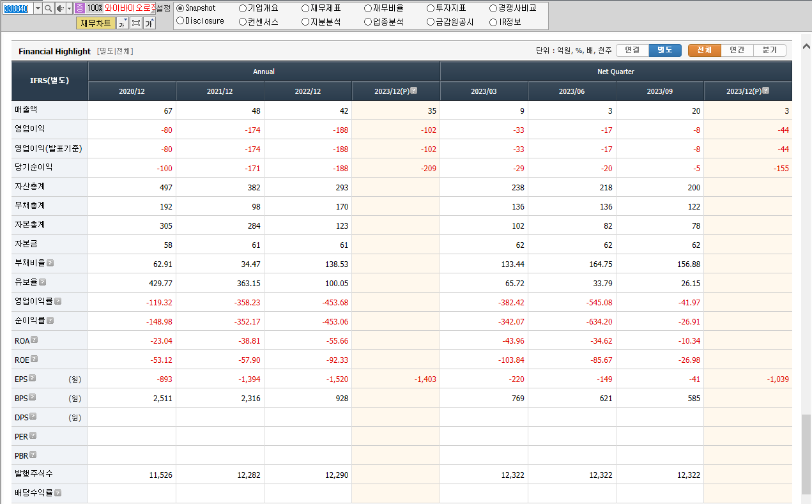Screen dimensions: 812x504
Task: Click the Annual 2022/12 column header
Action: [308, 91]
